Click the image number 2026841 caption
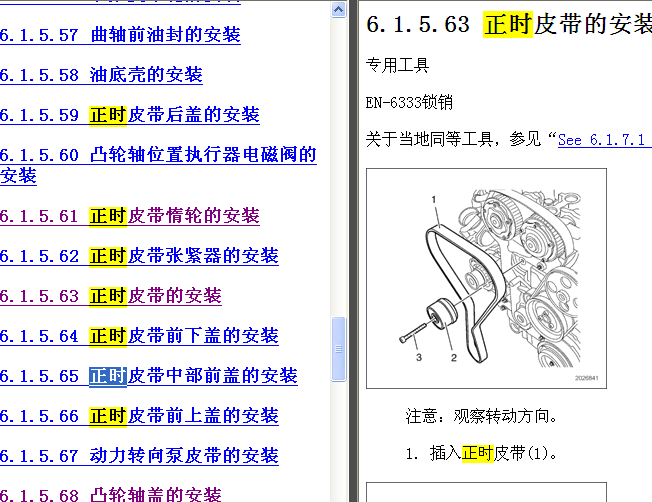This screenshot has width=652, height=502. coord(586,378)
